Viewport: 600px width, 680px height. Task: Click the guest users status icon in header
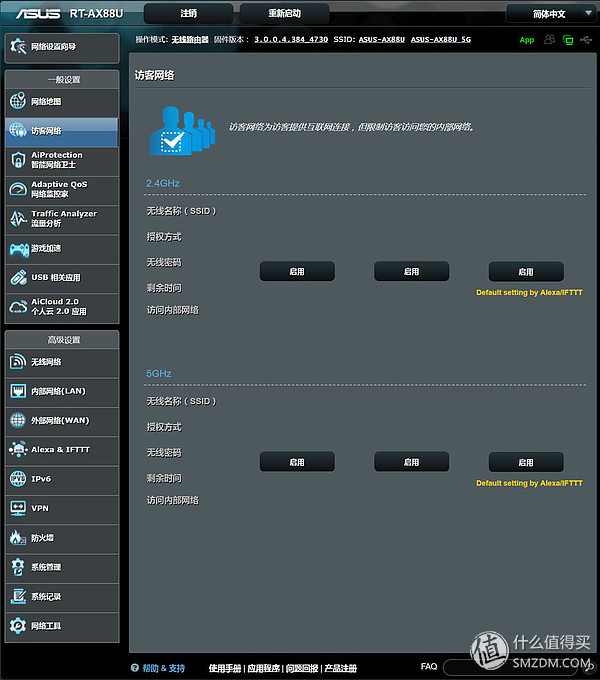tap(549, 39)
